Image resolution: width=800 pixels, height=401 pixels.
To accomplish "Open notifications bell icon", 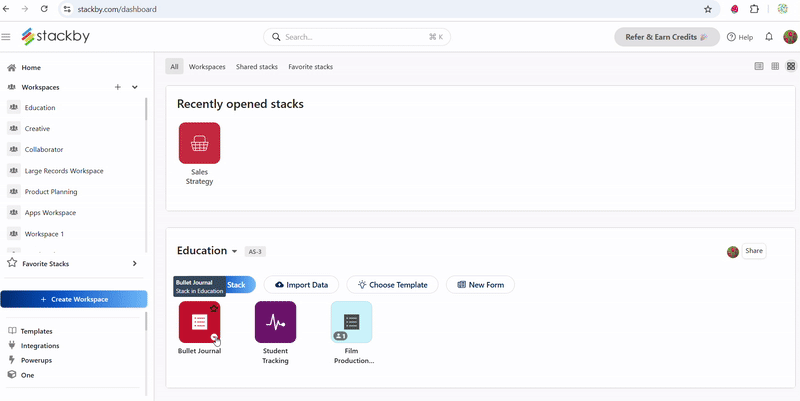I will 769,37.
